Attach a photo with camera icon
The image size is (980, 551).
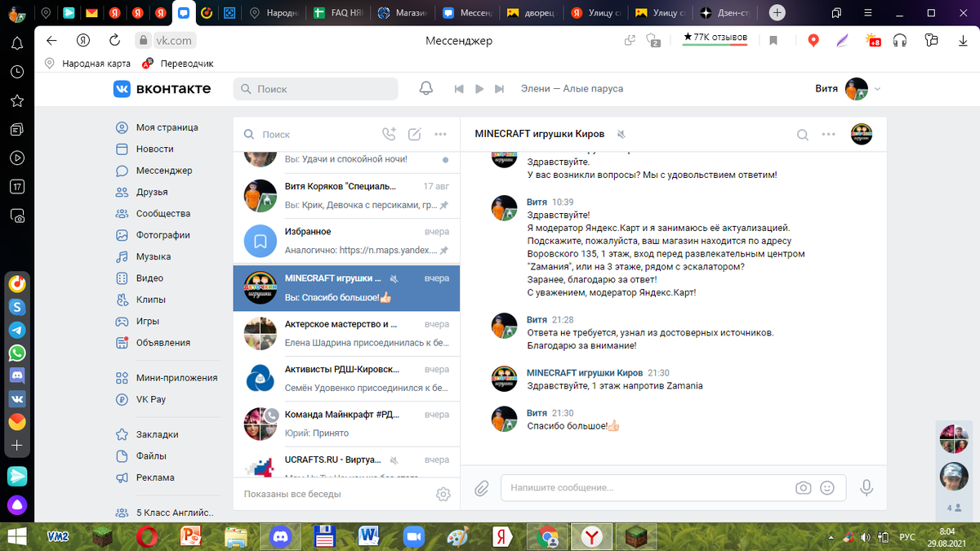tap(804, 488)
